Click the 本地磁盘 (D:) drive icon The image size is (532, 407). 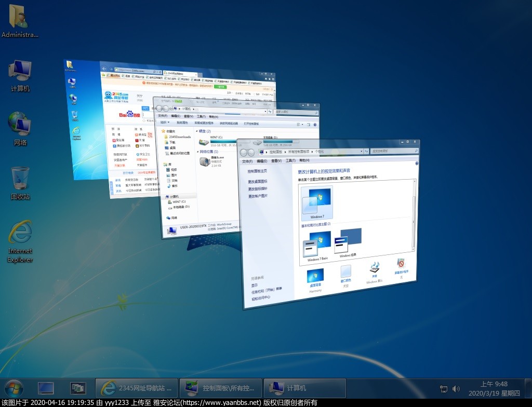258,141
